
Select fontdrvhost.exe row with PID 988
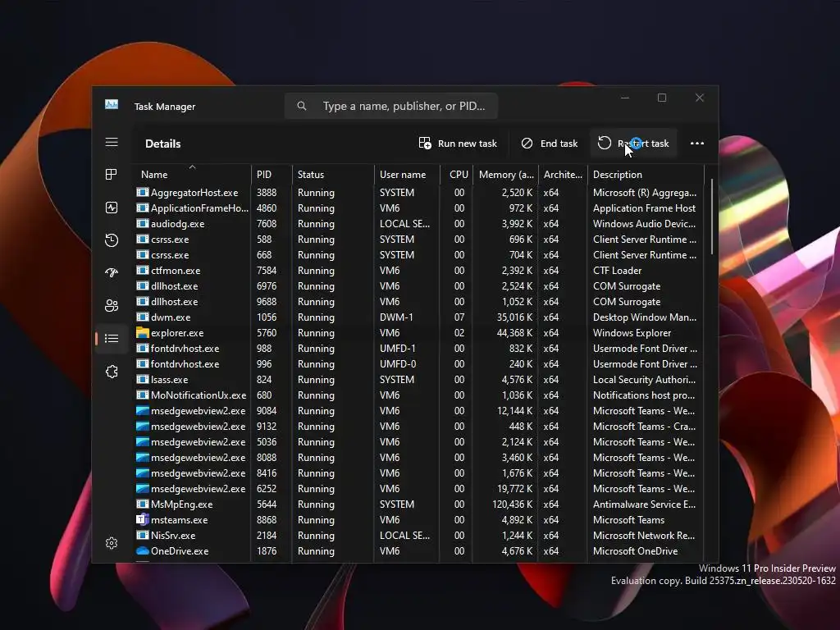[419, 348]
